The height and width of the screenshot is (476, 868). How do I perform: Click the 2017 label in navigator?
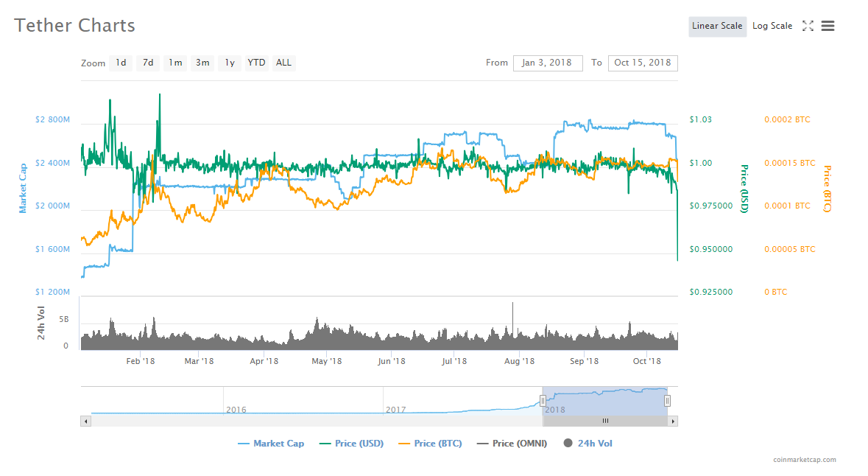click(x=396, y=410)
